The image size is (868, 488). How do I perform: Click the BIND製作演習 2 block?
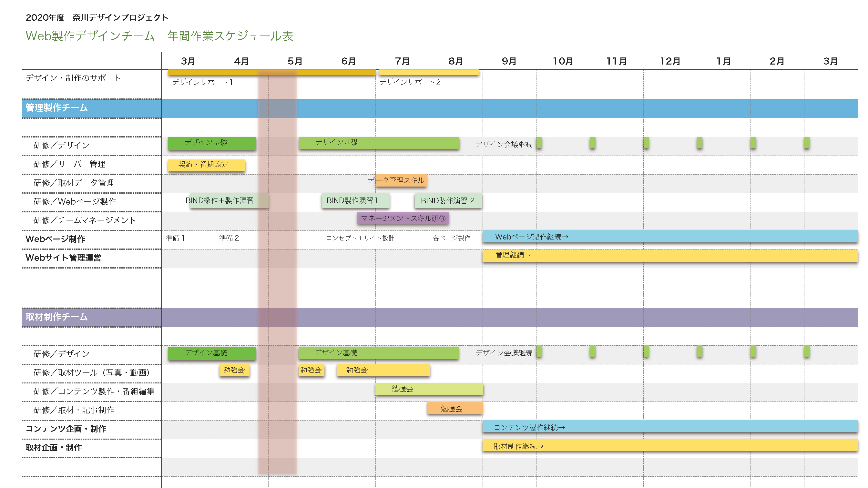point(448,201)
